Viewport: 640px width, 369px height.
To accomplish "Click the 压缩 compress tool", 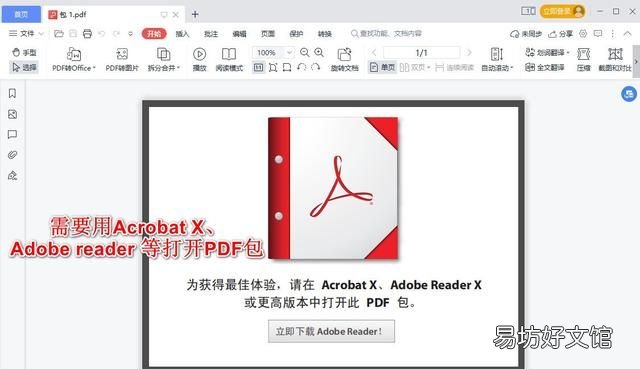I will point(584,60).
